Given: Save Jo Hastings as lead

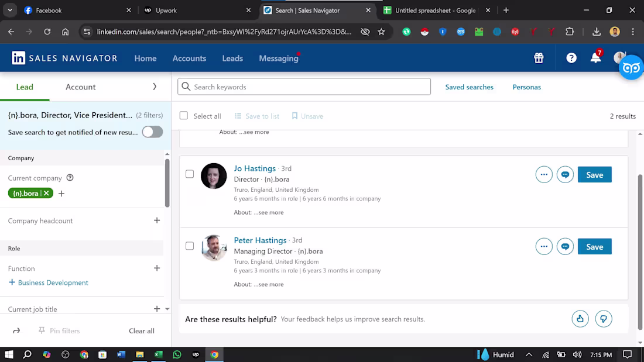Looking at the screenshot, I should [x=594, y=175].
